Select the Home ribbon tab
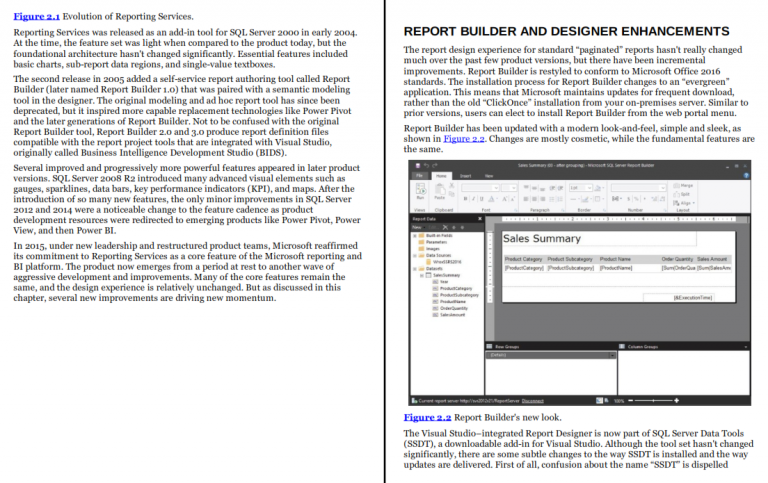This screenshot has height=483, width=768. (x=441, y=176)
